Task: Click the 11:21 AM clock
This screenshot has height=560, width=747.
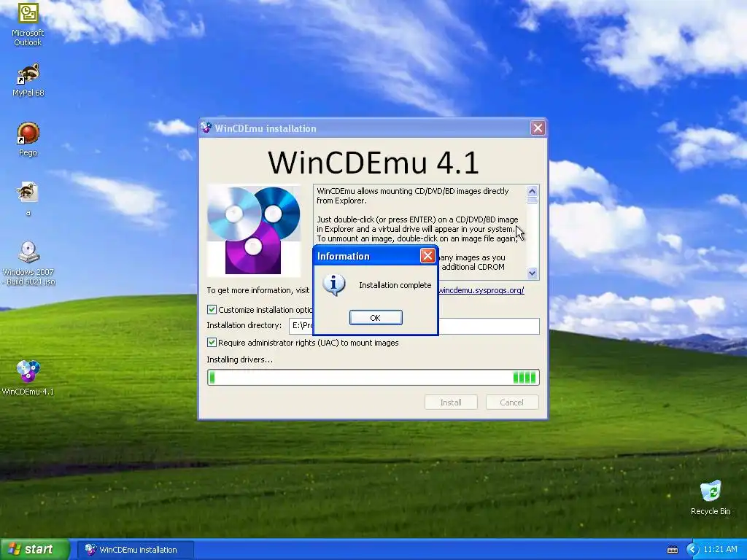Action: (720, 550)
